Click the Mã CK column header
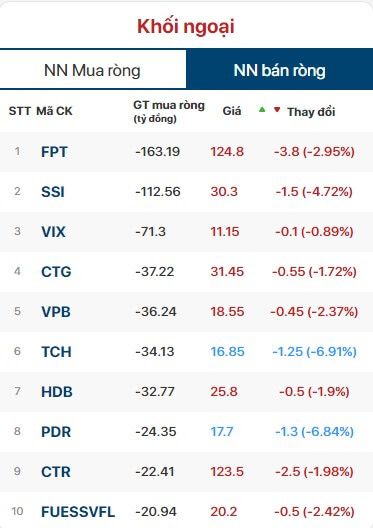 pyautogui.click(x=54, y=111)
